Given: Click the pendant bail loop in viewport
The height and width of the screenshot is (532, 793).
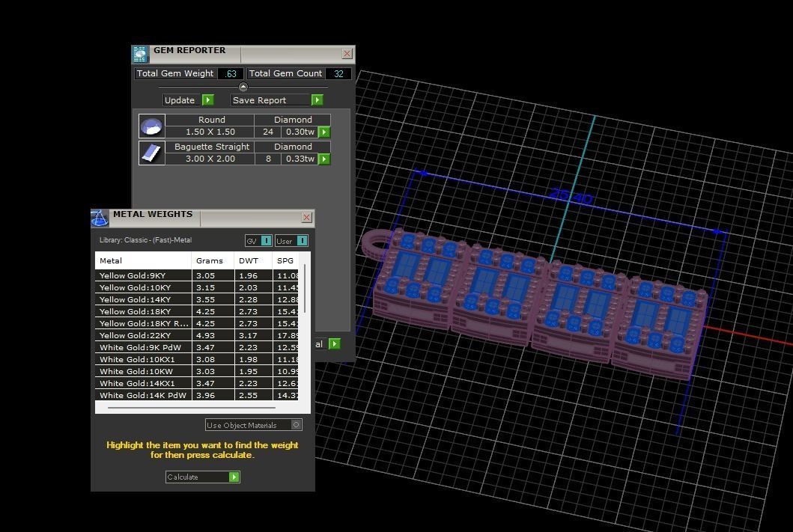Looking at the screenshot, I should [x=375, y=243].
